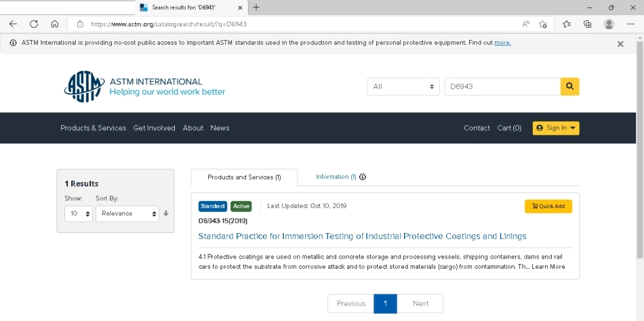Open the Sort By Relevance dropdown

[127, 213]
